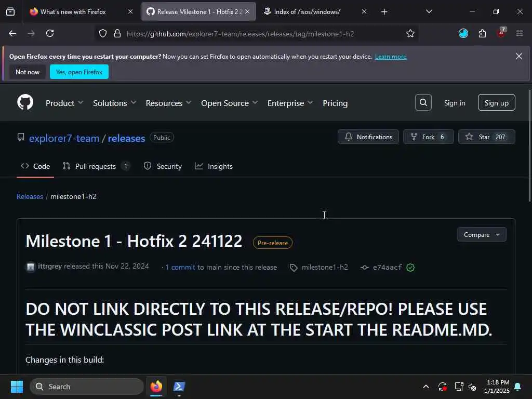Open tracking protection shield icon in address bar
532x399 pixels.
103,33
